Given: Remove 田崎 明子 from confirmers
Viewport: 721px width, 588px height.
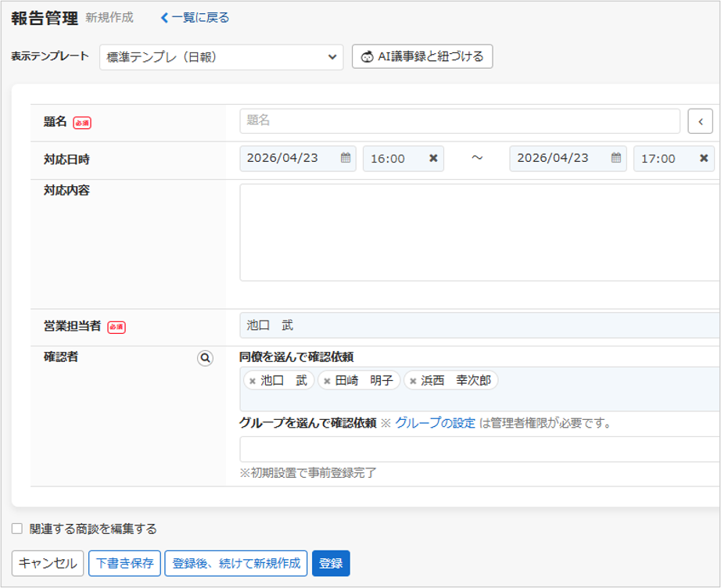Looking at the screenshot, I should pos(327,382).
